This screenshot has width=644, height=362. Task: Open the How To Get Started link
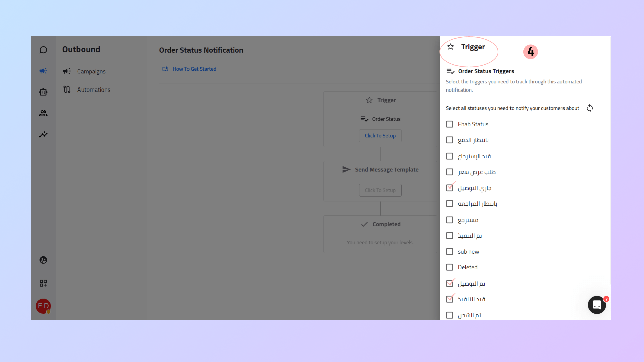pos(194,69)
